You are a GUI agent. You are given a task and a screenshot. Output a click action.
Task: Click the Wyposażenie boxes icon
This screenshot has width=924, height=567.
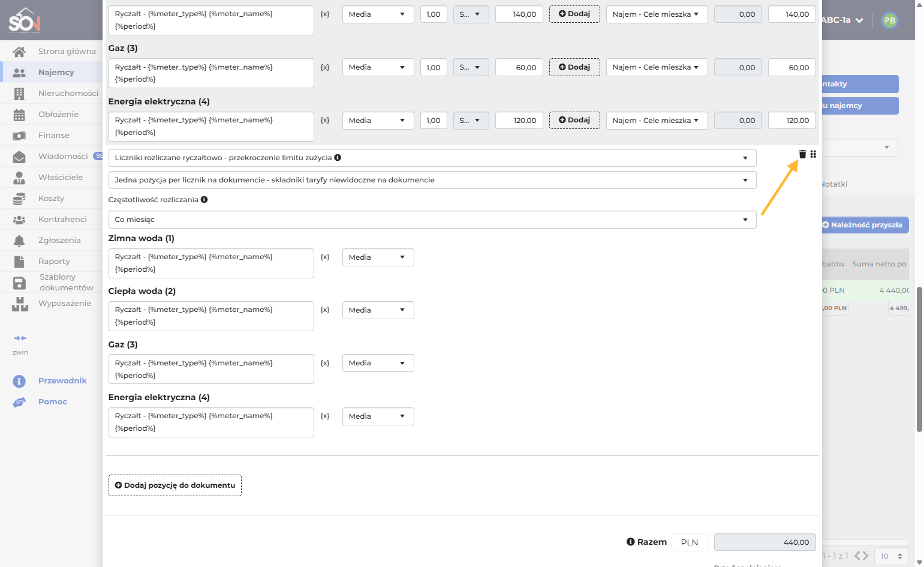20,304
